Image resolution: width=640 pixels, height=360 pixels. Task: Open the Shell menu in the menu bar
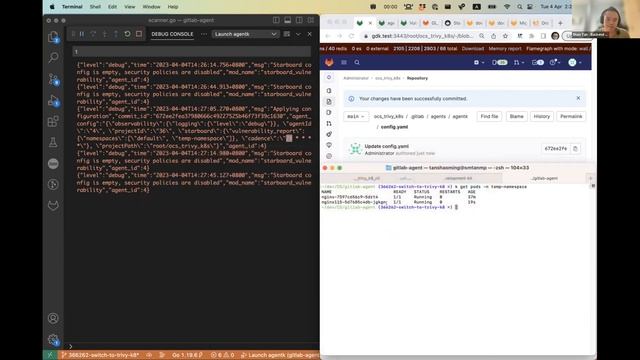tap(95, 7)
